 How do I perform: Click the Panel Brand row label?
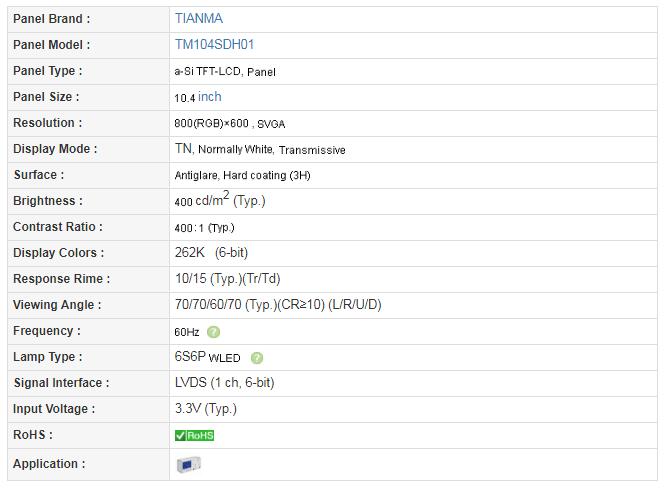pyautogui.click(x=51, y=19)
